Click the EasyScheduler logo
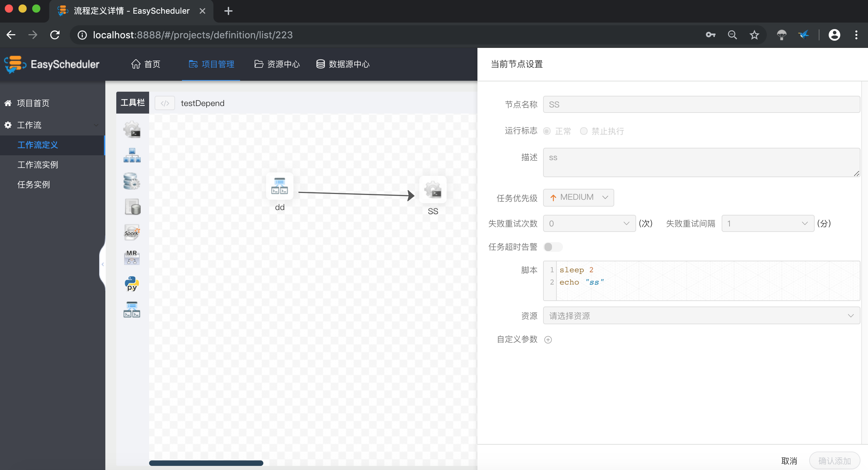This screenshot has width=868, height=470. (x=52, y=64)
